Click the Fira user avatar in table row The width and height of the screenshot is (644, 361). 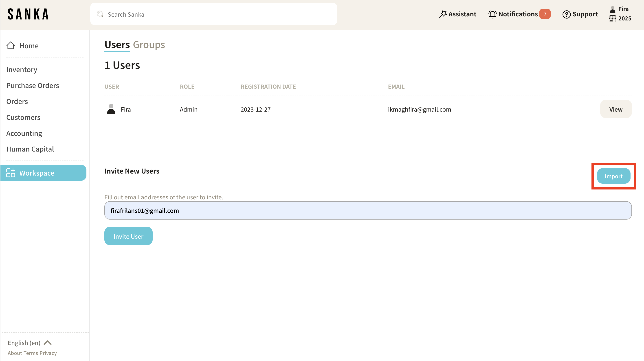[111, 109]
